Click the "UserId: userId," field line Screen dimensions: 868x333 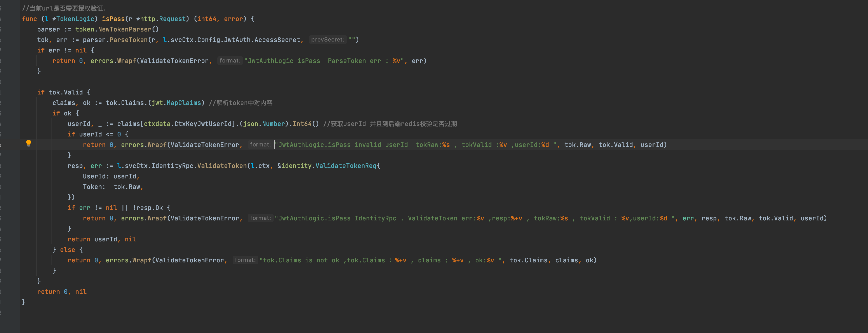[111, 177]
